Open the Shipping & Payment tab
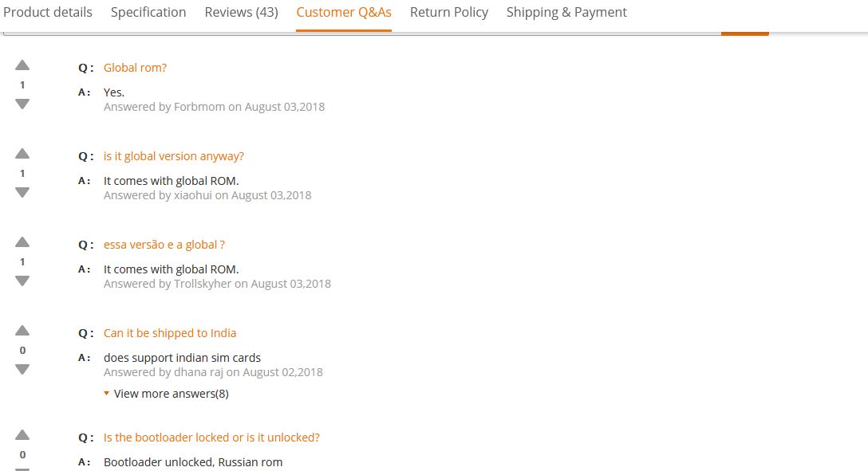This screenshot has width=868, height=471. click(566, 12)
